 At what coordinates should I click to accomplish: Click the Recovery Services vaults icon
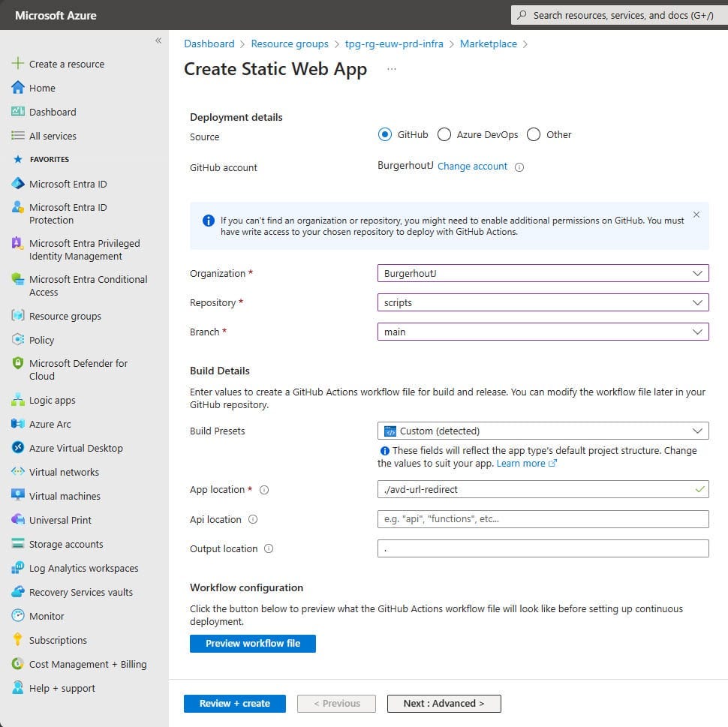pos(18,591)
